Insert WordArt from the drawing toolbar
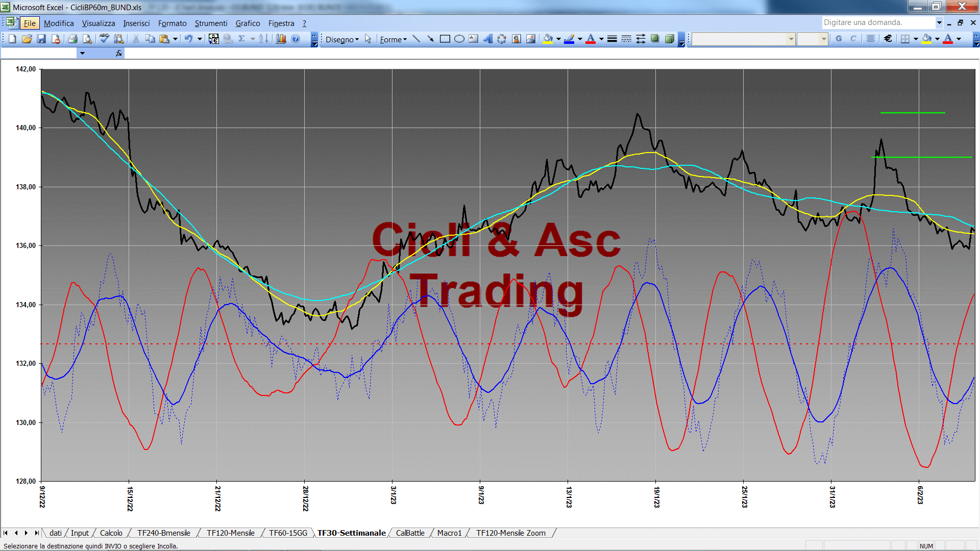Image resolution: width=980 pixels, height=551 pixels. click(x=488, y=39)
